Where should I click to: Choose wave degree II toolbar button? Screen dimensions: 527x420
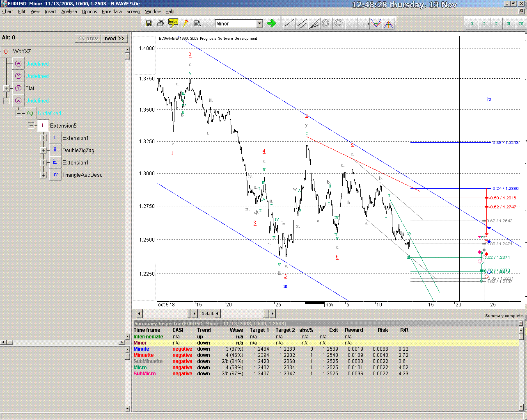coord(496,24)
